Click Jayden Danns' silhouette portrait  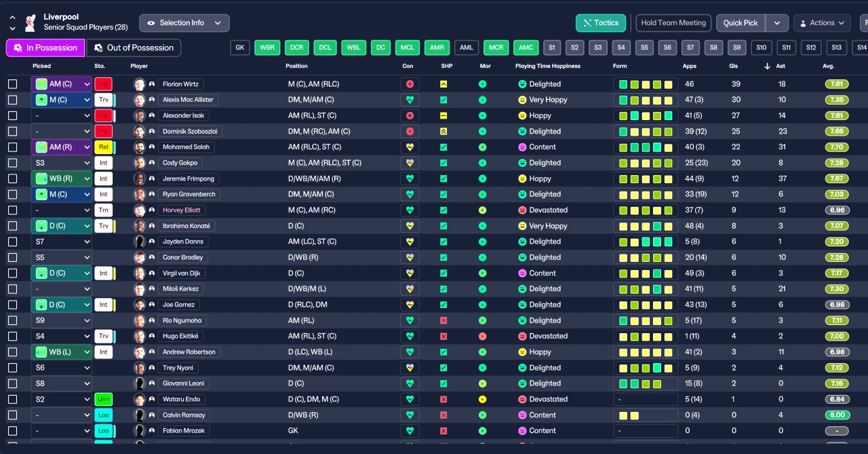tap(140, 242)
